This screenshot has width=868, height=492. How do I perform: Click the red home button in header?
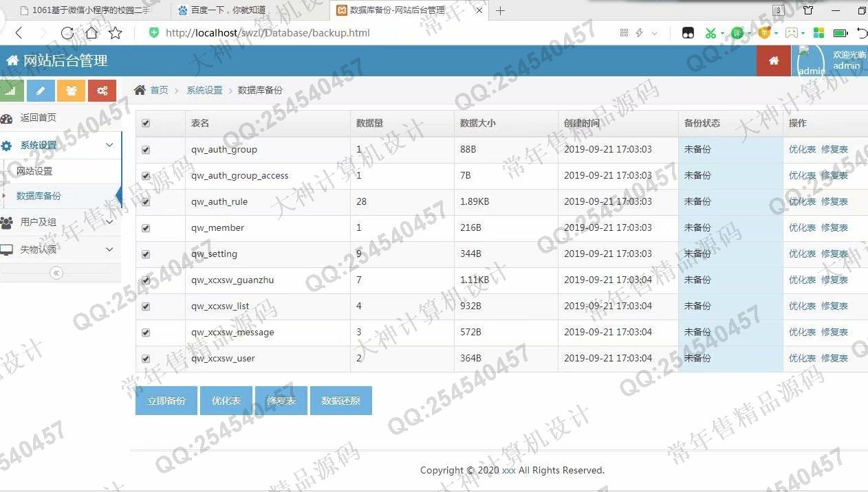pos(774,60)
